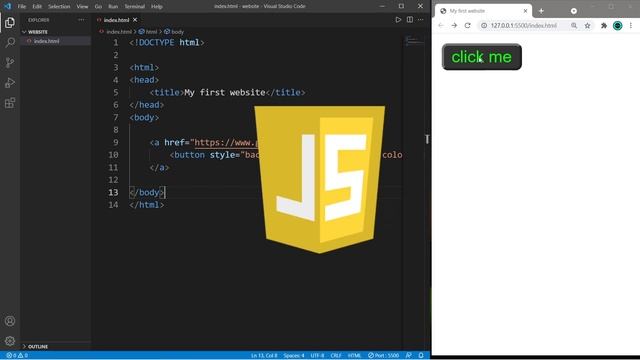Change indentation via Spaces: 4
The width and height of the screenshot is (640, 360).
click(294, 355)
